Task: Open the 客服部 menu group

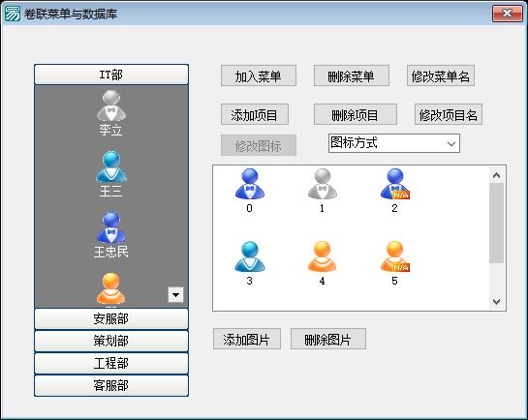Action: (111, 385)
